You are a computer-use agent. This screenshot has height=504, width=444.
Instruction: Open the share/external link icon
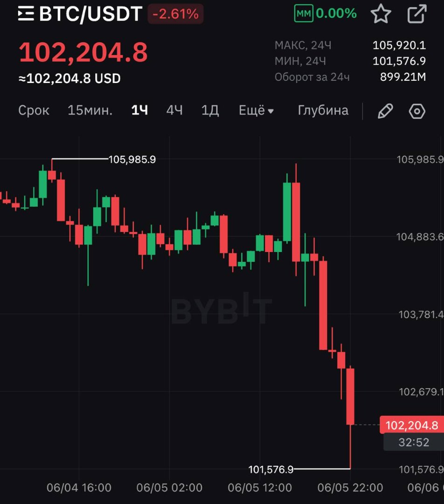pyautogui.click(x=416, y=14)
